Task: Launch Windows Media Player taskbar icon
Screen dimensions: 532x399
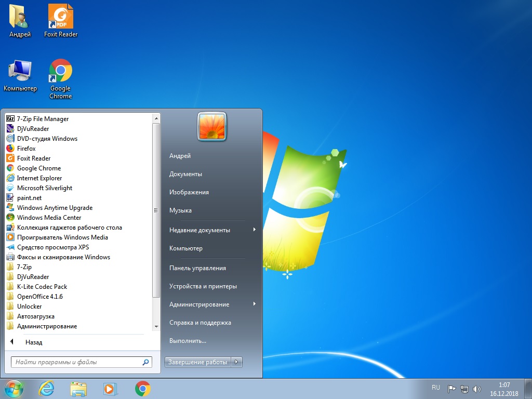Action: [110, 389]
